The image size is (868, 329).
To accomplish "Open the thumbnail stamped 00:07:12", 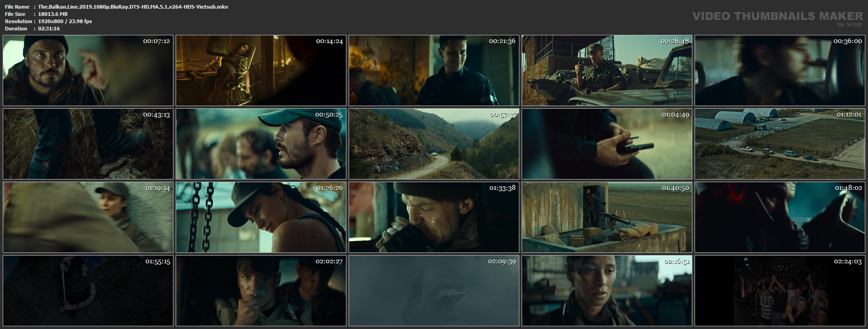I will pyautogui.click(x=88, y=71).
